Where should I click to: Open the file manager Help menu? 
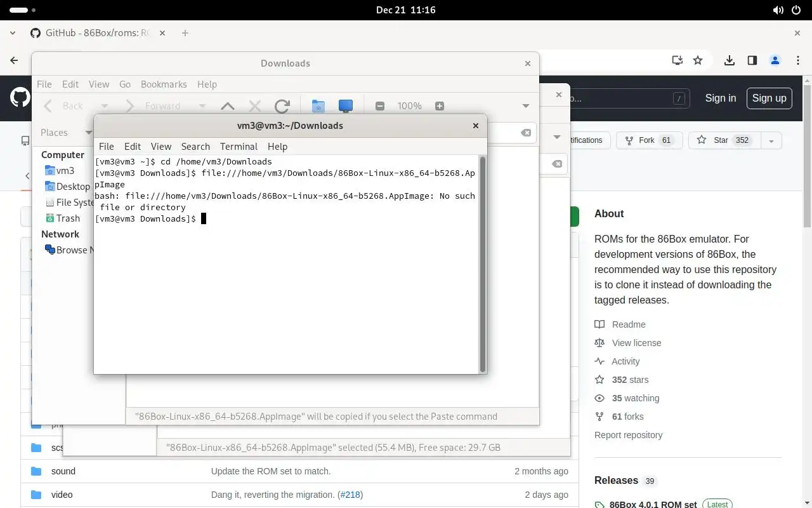coord(207,84)
